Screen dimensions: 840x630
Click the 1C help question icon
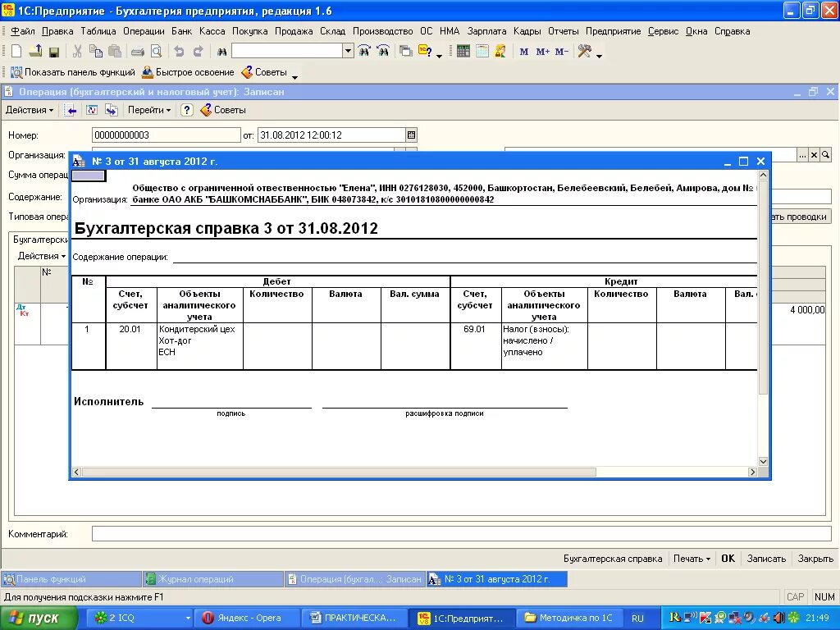(426, 52)
